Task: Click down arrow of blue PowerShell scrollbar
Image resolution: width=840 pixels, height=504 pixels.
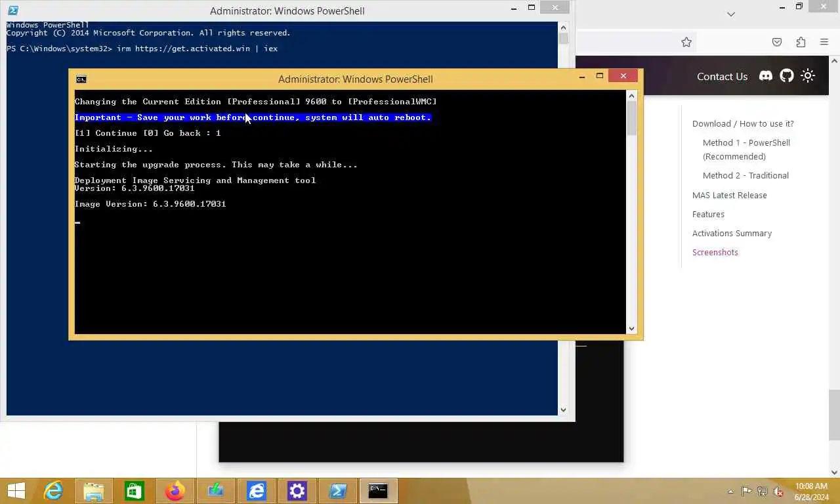Action: (563, 410)
